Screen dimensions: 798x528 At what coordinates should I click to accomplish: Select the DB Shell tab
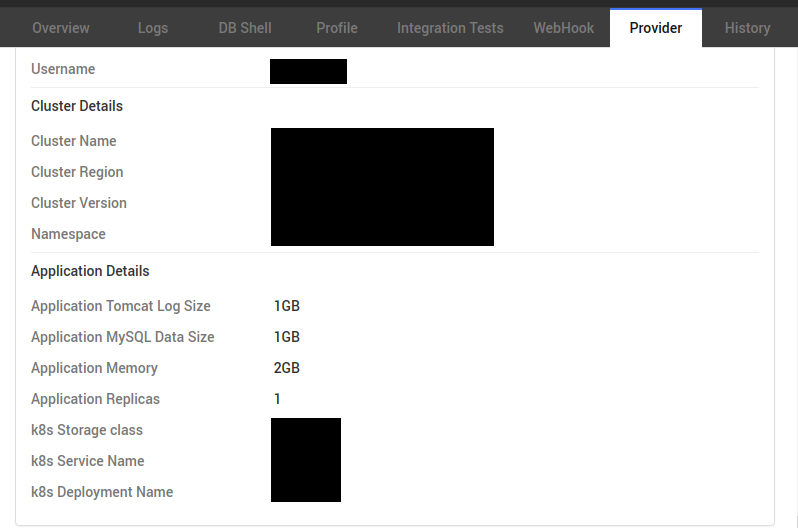click(x=245, y=28)
